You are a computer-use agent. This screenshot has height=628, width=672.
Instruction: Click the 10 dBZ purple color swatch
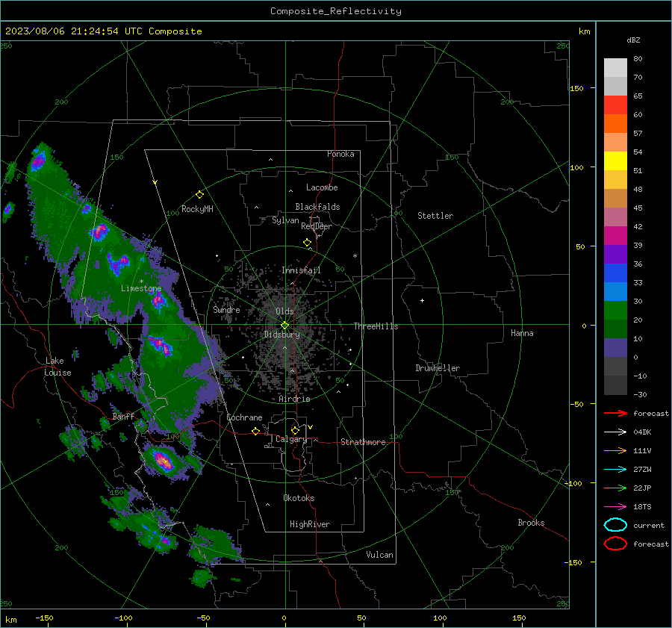pos(615,348)
